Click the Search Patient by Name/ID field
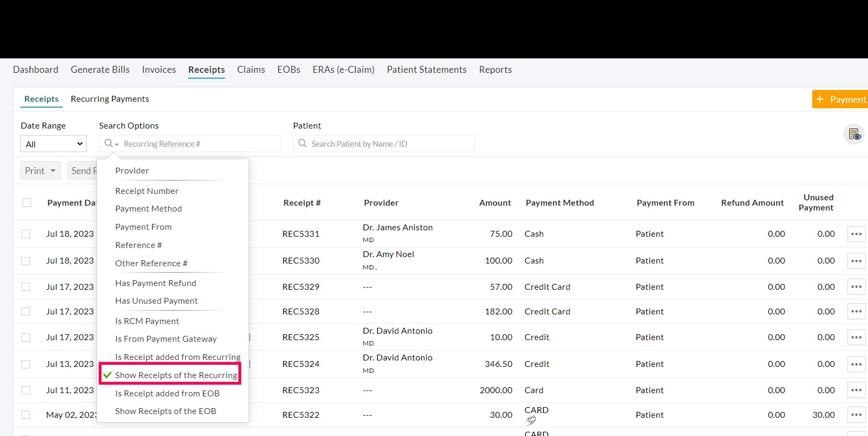This screenshot has height=436, width=868. pyautogui.click(x=390, y=144)
